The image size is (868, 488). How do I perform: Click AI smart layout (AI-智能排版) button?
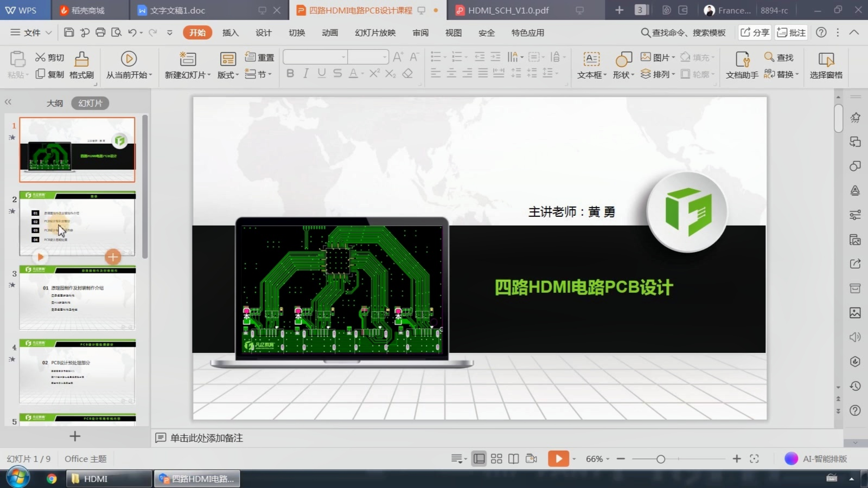pyautogui.click(x=816, y=459)
